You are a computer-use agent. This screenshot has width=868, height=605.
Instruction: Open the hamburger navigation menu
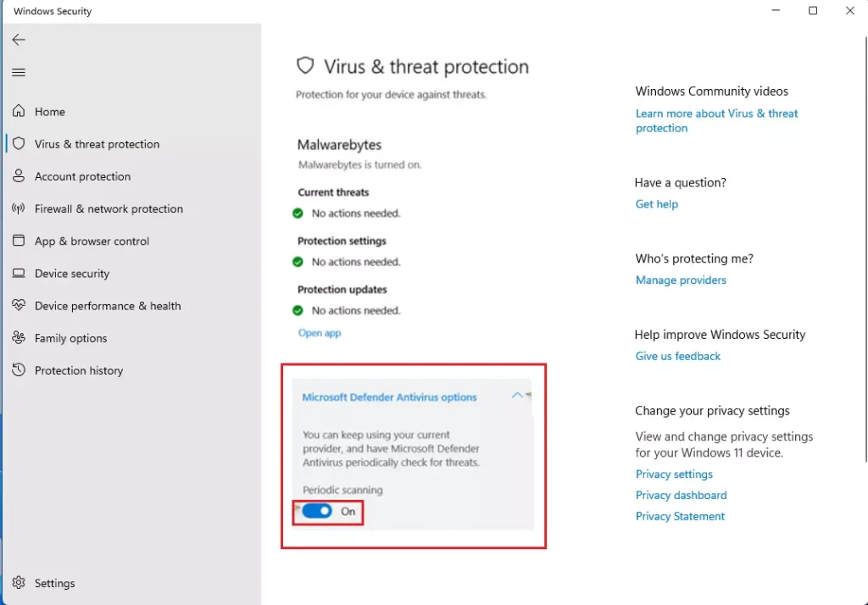(x=19, y=73)
